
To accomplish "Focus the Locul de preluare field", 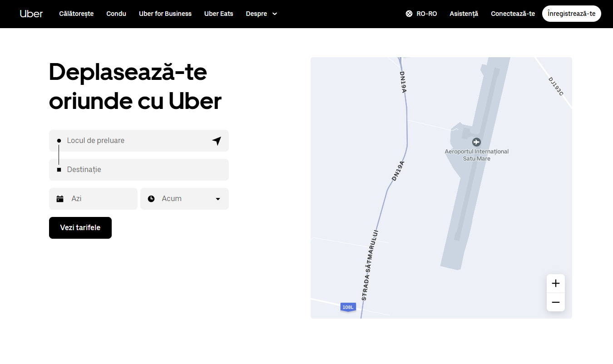I will click(x=136, y=141).
